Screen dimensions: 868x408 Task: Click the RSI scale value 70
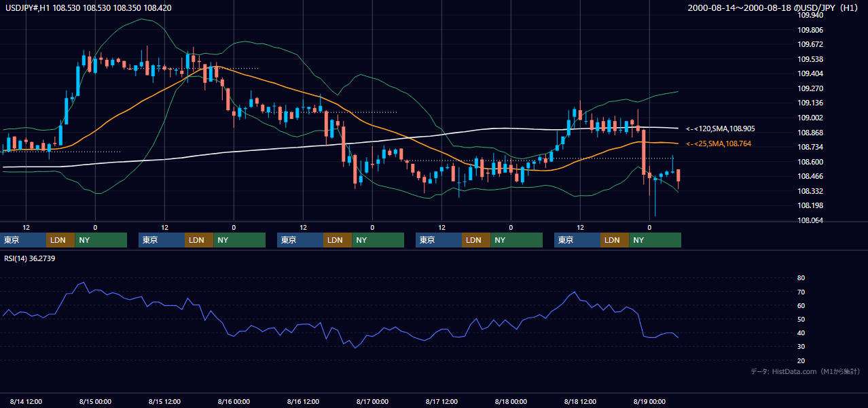tap(801, 292)
